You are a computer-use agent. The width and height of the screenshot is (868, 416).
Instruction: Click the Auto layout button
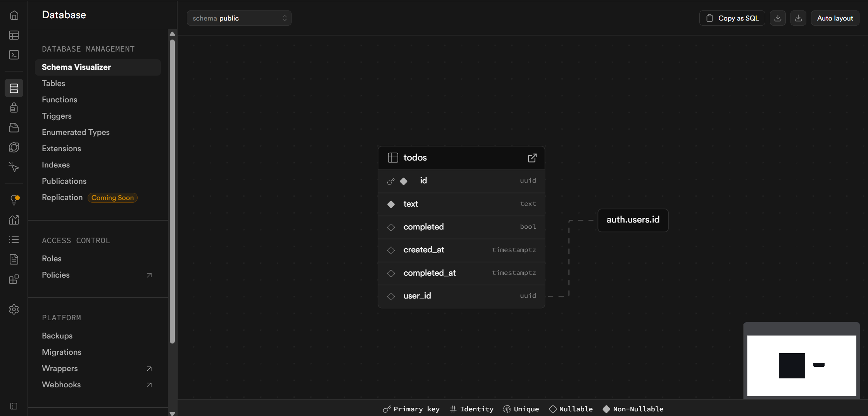[835, 18]
